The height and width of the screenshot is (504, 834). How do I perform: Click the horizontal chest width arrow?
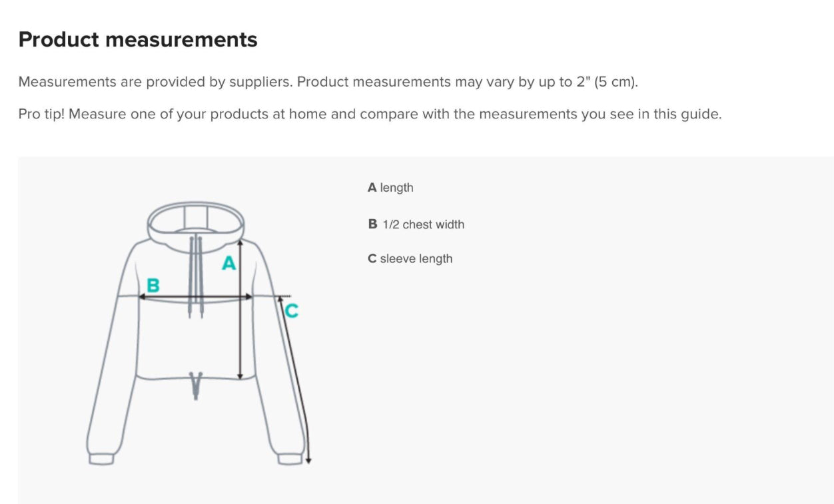[196, 297]
